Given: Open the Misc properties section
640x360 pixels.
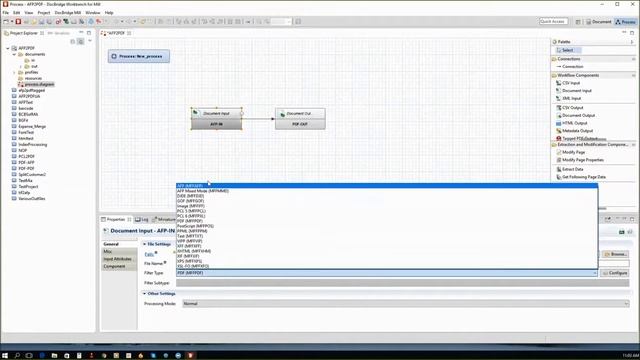Looking at the screenshot, I should [x=119, y=251].
